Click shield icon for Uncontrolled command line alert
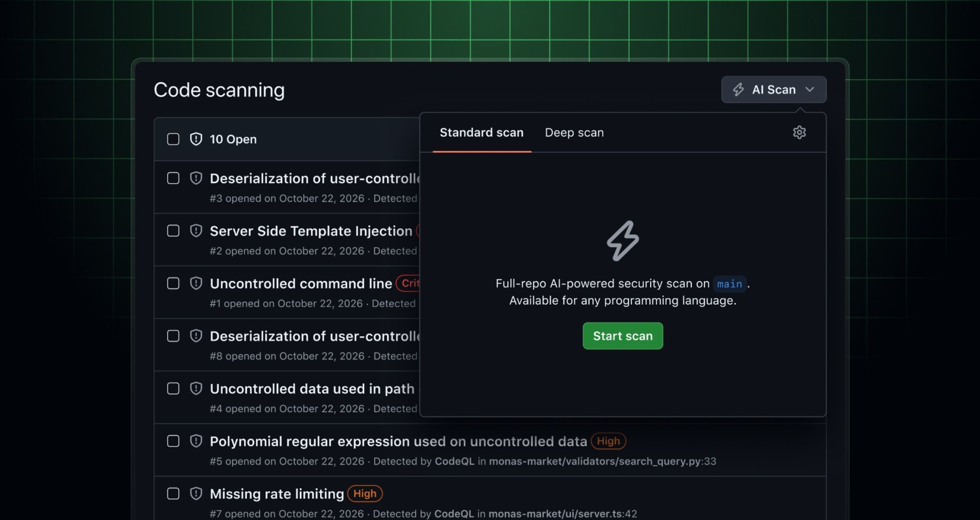The height and width of the screenshot is (520, 980). coord(196,283)
